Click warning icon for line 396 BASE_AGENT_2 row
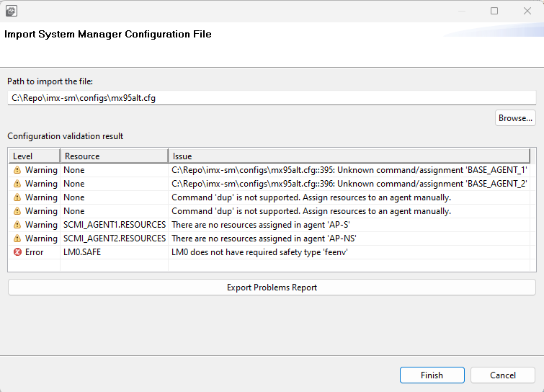This screenshot has height=392, width=544. point(17,184)
